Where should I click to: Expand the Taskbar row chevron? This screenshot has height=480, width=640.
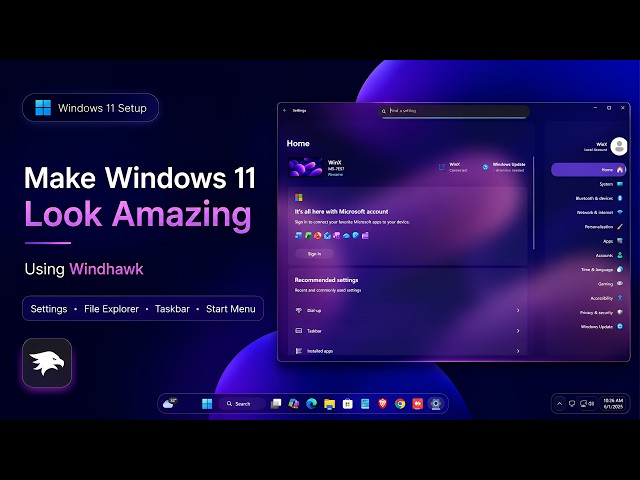pos(518,331)
